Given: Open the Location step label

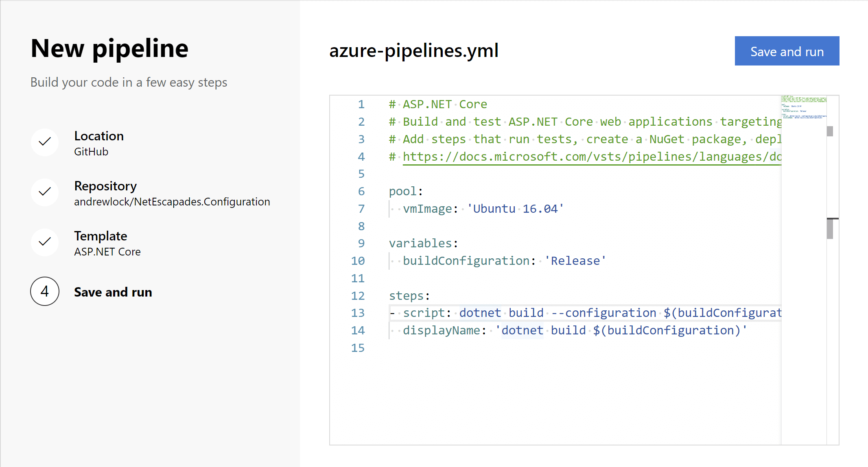Looking at the screenshot, I should coord(99,136).
